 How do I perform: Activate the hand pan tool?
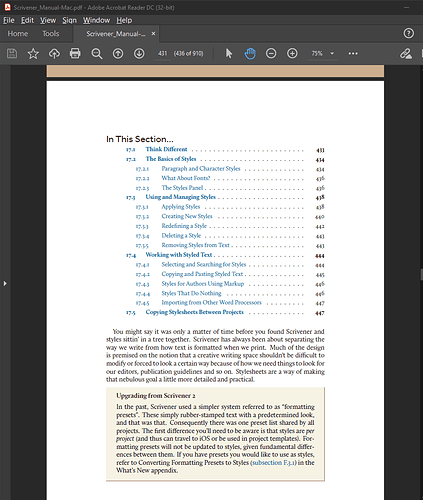coord(250,53)
